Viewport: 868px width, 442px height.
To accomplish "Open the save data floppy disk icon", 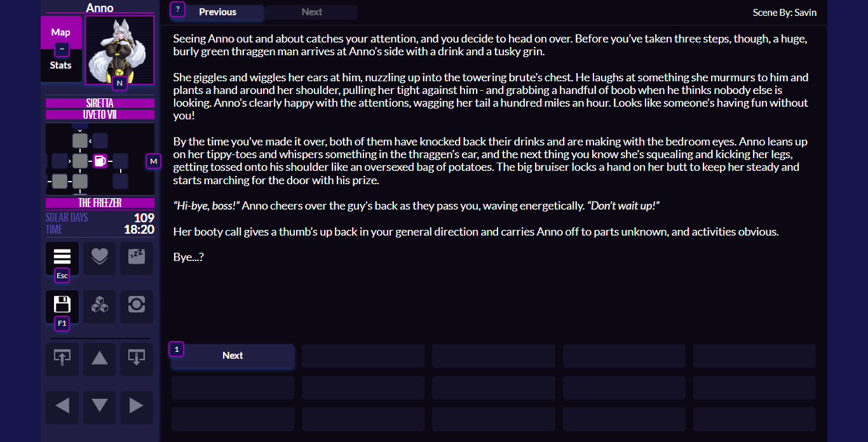I will click(x=62, y=305).
